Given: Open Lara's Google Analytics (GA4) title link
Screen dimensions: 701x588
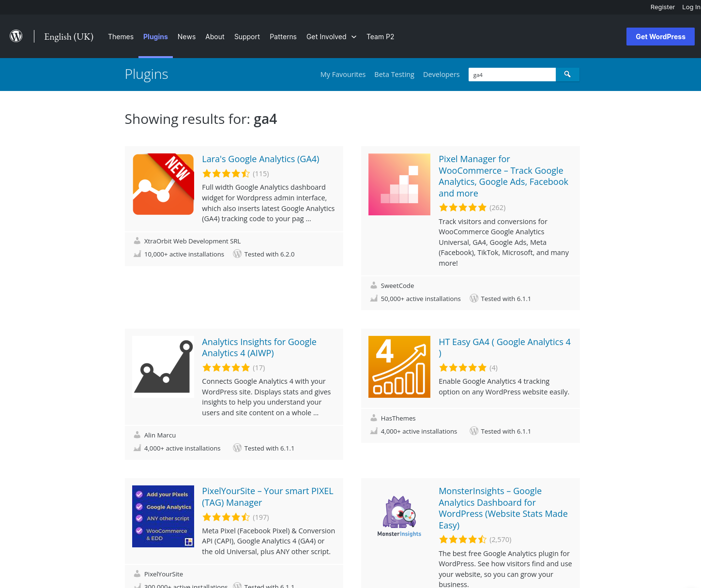Looking at the screenshot, I should 260,159.
